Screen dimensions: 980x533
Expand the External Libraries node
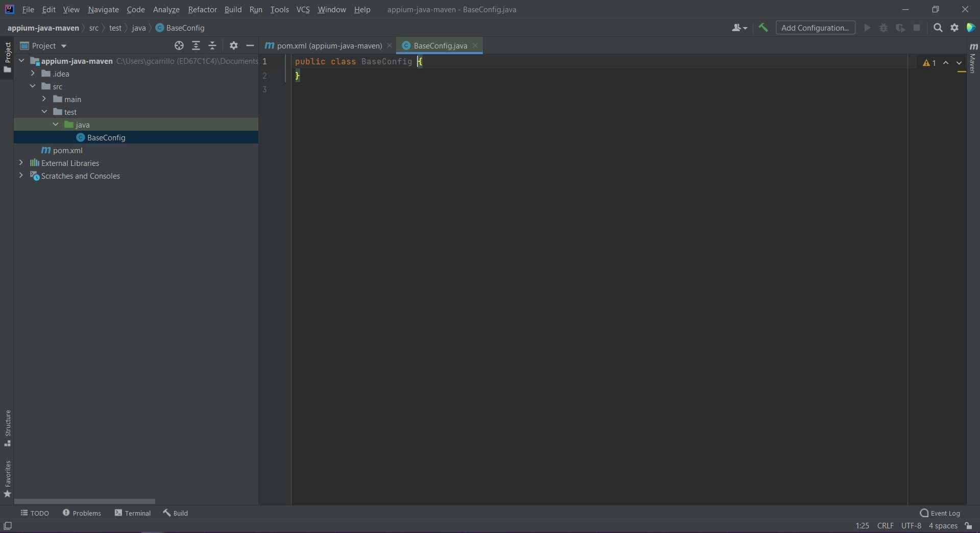21,163
